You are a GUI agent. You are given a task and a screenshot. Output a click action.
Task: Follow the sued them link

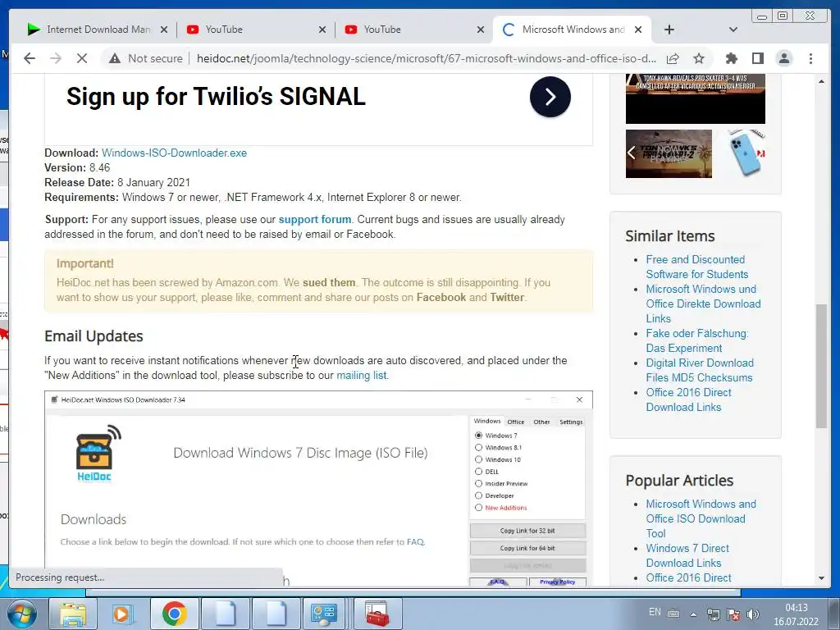pyautogui.click(x=329, y=282)
